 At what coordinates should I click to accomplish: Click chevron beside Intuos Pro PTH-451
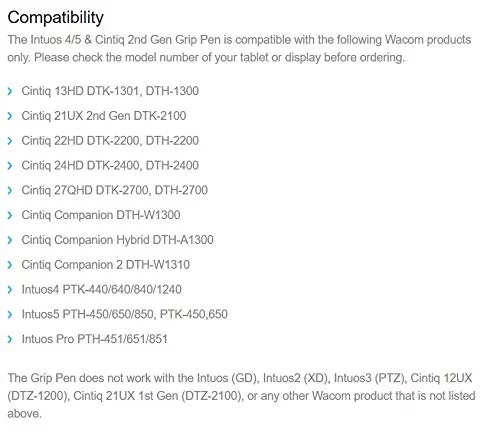pyautogui.click(x=10, y=339)
